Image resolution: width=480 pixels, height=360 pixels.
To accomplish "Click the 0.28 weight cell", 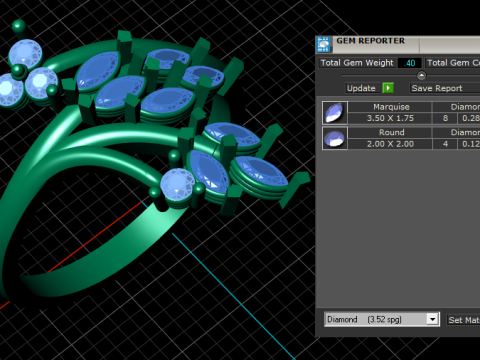I will tap(469, 118).
